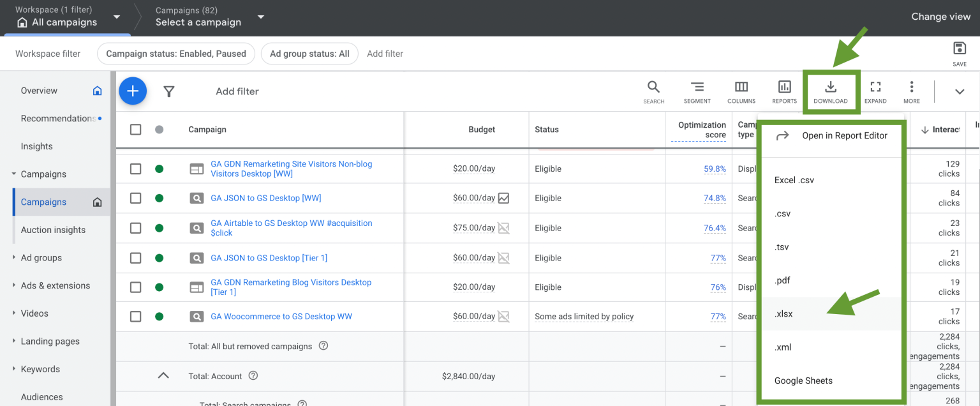980x406 pixels.
Task: Click the Campaign status: Enabled, Paused filter chip
Action: point(176,54)
